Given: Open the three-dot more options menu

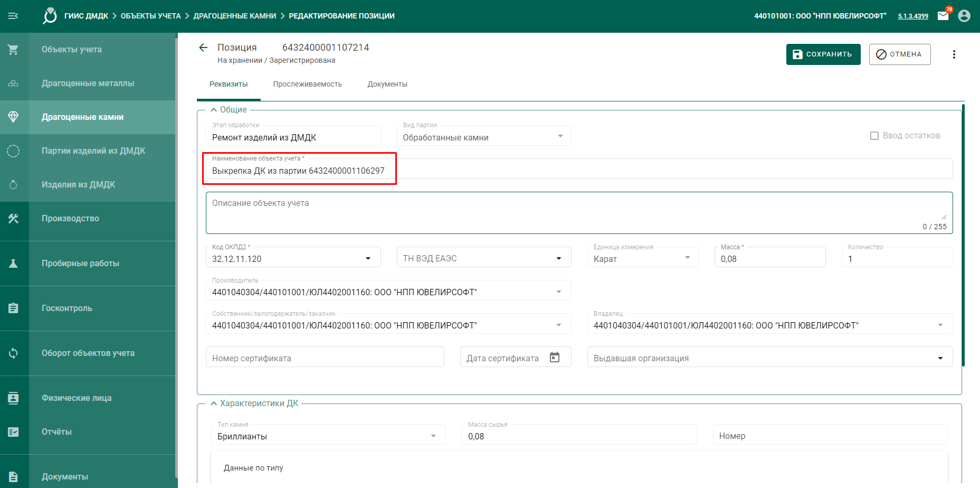Looking at the screenshot, I should [954, 54].
